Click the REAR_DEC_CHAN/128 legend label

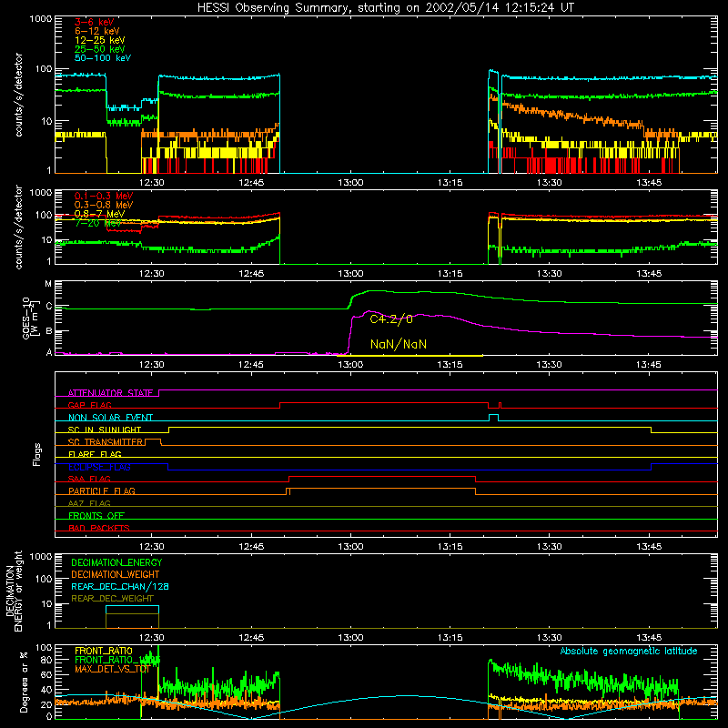point(120,586)
